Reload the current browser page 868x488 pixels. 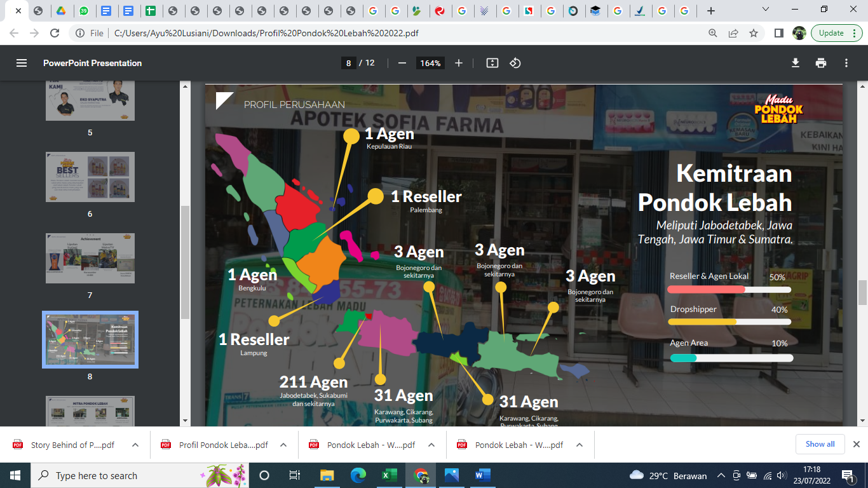pyautogui.click(x=55, y=33)
